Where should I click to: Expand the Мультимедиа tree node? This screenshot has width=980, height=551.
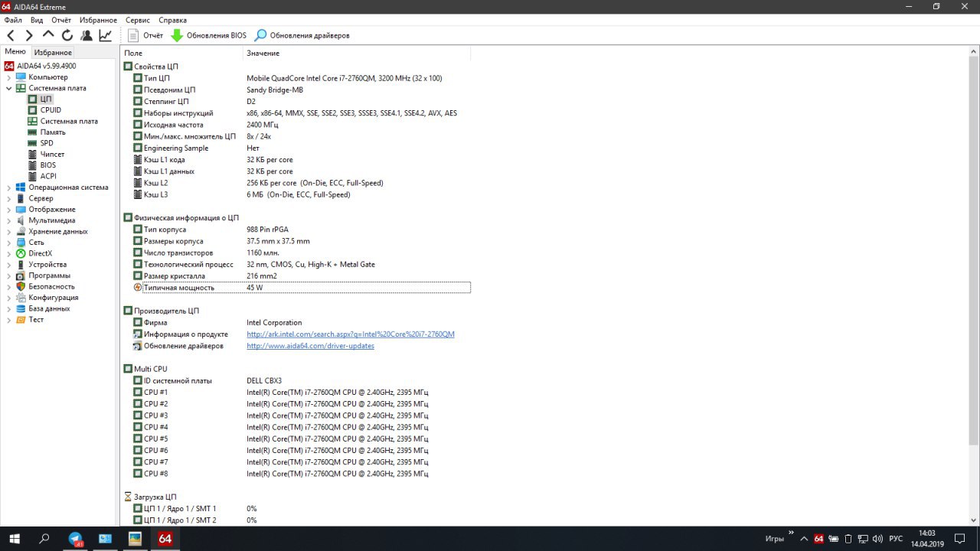[x=9, y=220]
